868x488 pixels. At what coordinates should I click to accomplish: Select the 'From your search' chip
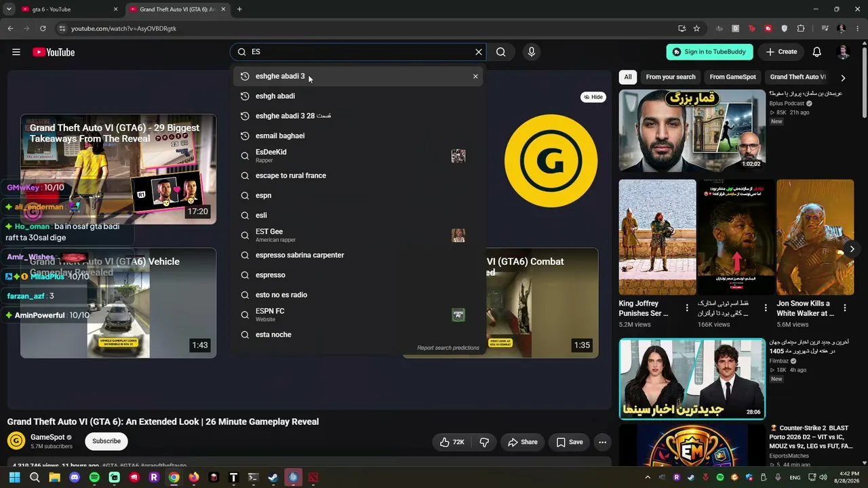tap(671, 77)
